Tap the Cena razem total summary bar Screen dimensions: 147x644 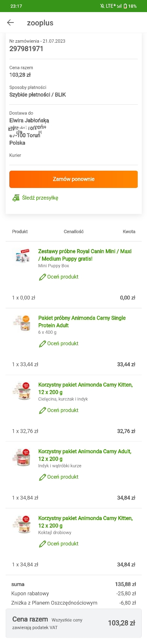pos(73,623)
